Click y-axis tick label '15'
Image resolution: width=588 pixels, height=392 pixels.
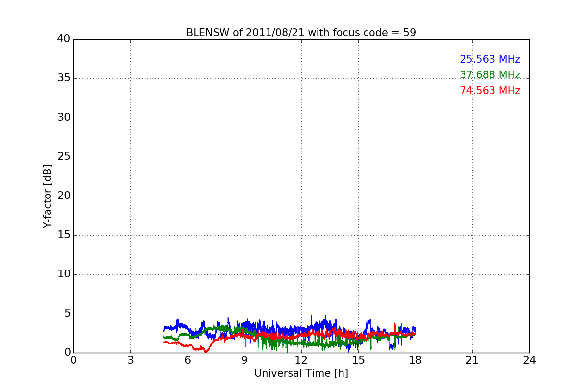point(64,235)
